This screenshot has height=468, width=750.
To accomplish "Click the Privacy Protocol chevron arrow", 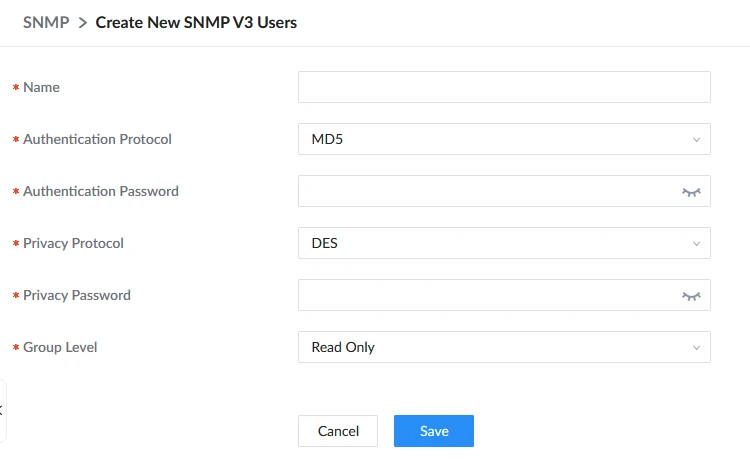I will (696, 244).
